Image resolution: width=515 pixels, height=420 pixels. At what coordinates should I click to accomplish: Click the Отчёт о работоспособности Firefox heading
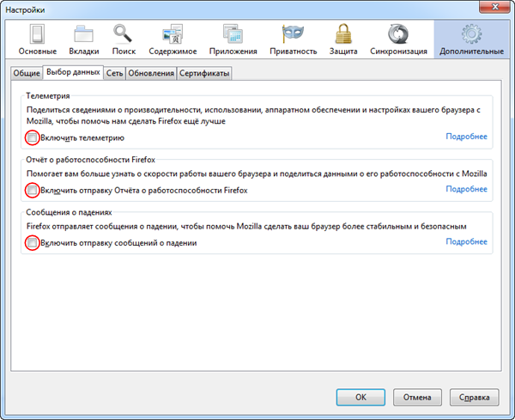91,160
